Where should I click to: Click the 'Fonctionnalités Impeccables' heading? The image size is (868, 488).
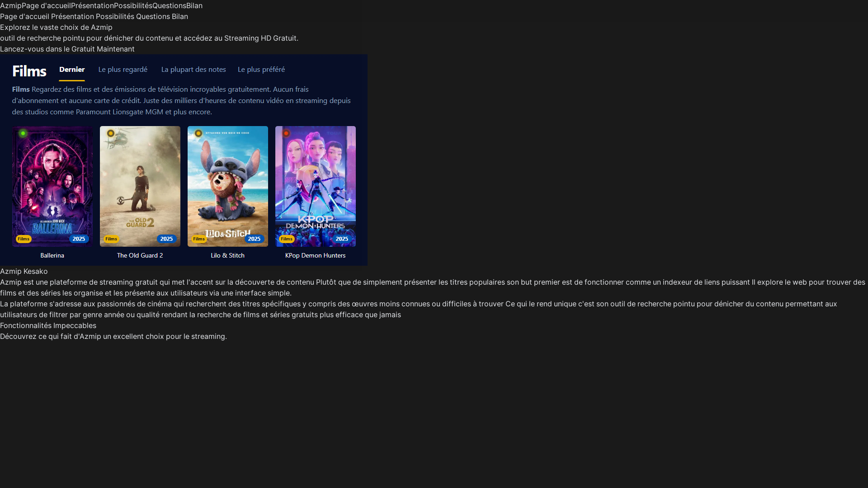point(48,325)
